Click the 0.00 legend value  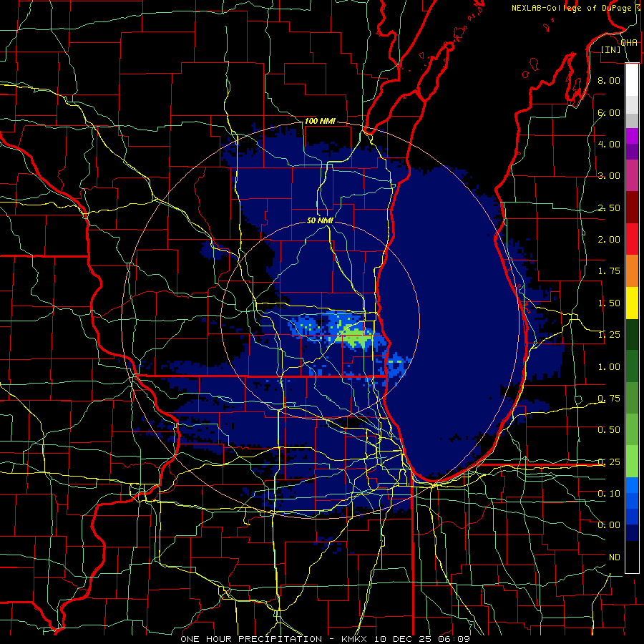pyautogui.click(x=609, y=525)
